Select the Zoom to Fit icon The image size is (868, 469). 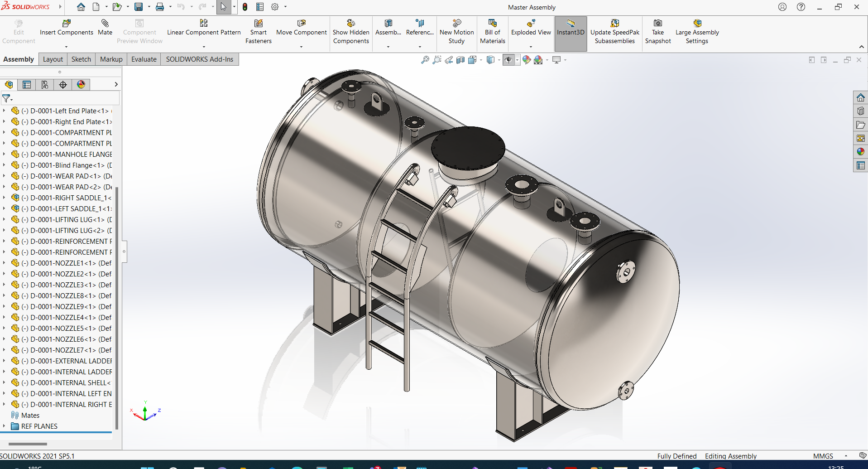425,59
